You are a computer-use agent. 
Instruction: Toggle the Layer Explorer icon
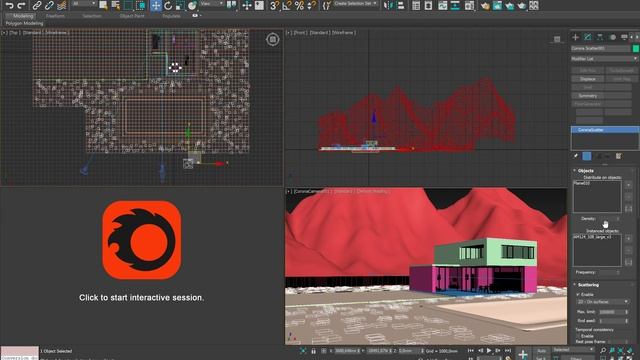(428, 5)
